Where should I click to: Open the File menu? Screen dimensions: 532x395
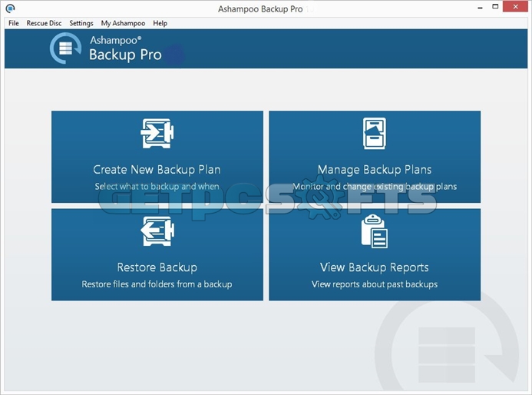(x=14, y=23)
